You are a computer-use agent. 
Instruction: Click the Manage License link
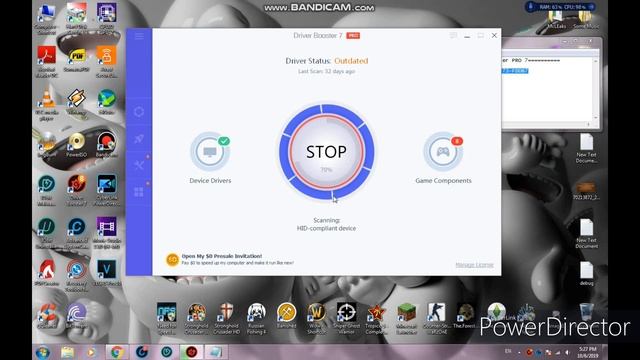tap(474, 265)
